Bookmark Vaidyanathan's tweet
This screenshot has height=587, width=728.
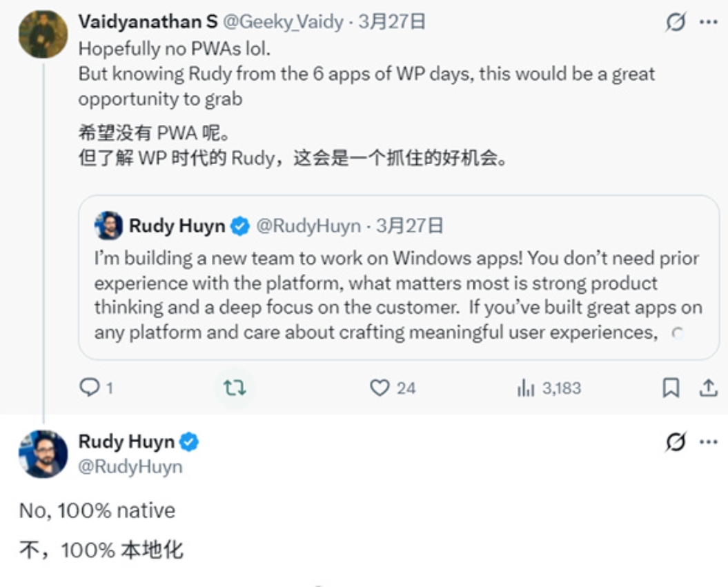(670, 388)
